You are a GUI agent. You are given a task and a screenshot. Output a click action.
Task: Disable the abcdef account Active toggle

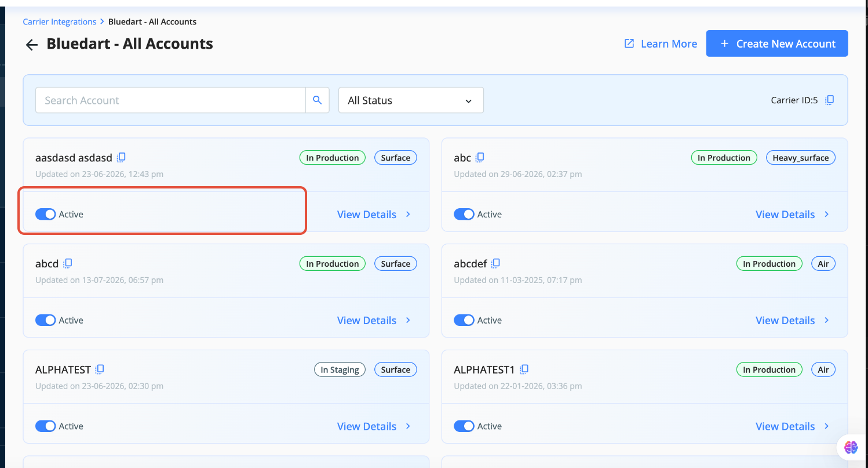[464, 320]
